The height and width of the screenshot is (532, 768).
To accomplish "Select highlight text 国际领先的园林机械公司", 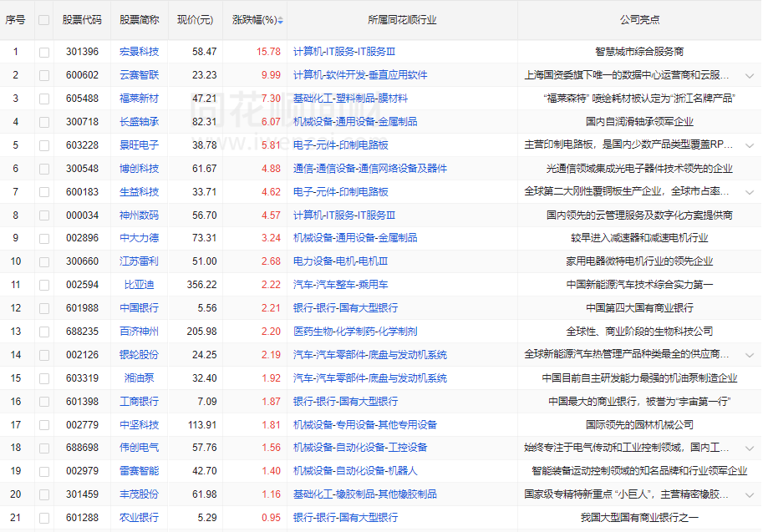I will pos(639,425).
